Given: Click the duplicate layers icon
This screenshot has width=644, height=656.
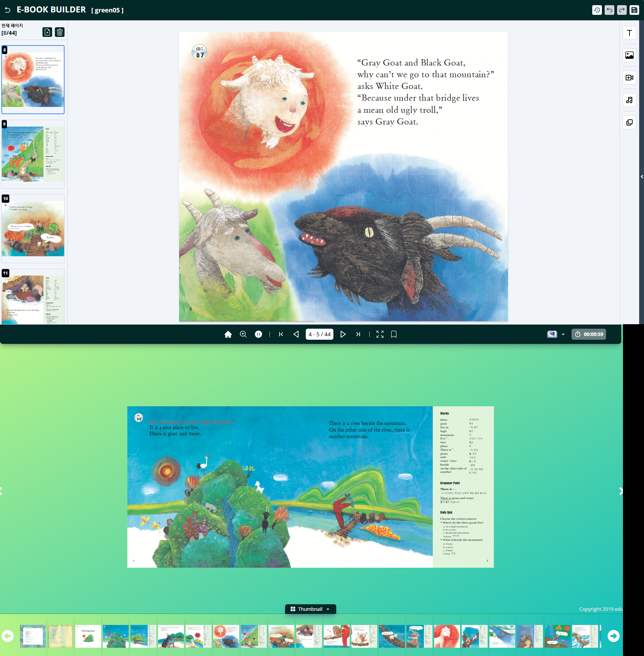Looking at the screenshot, I should pyautogui.click(x=629, y=122).
